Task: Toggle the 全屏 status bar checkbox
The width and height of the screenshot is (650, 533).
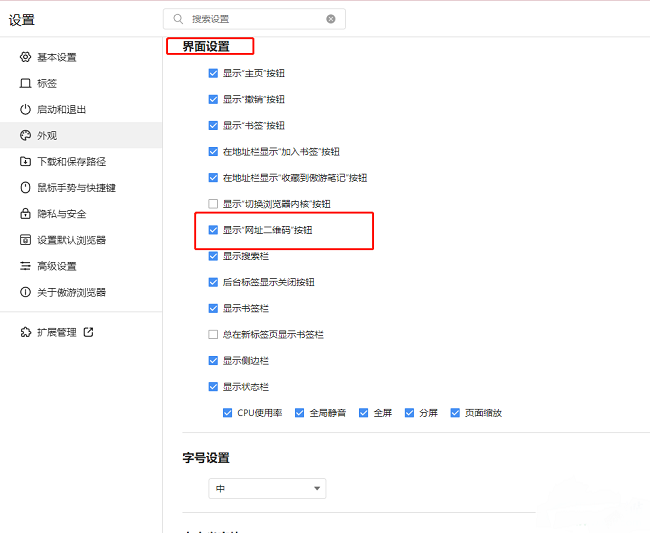Action: click(364, 413)
